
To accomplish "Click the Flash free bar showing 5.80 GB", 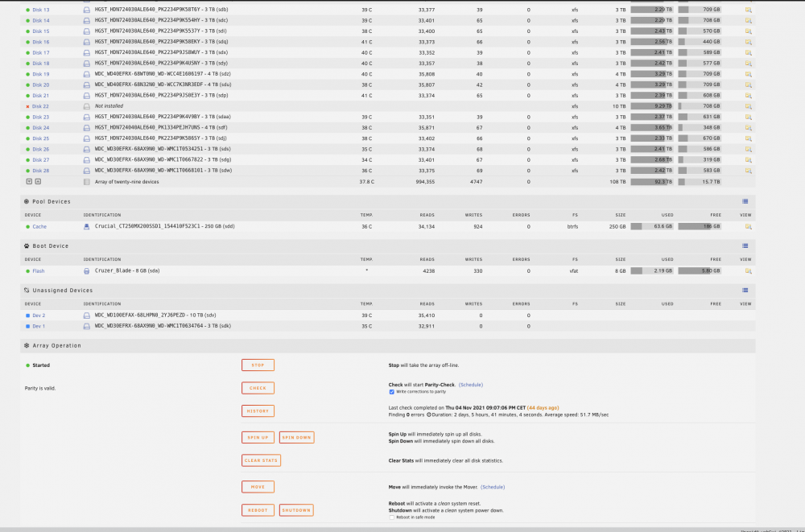I will 700,270.
